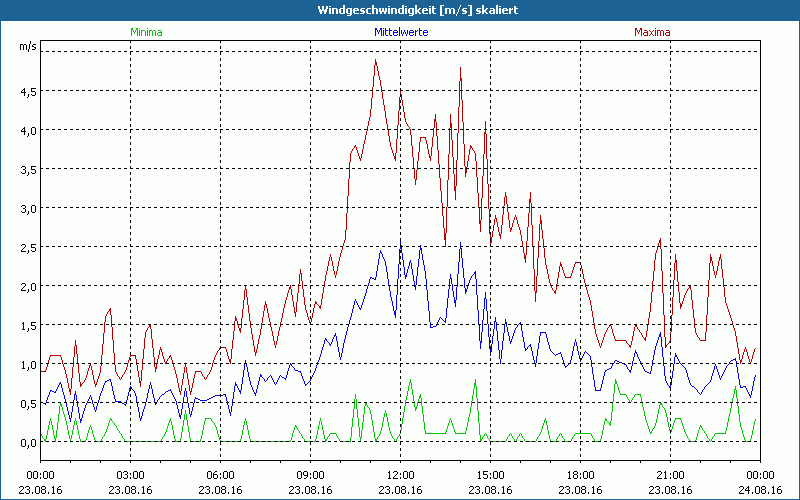Viewport: 800px width, 500px height.
Task: Pick the 15:00 time axis marker
Action: pyautogui.click(x=490, y=475)
